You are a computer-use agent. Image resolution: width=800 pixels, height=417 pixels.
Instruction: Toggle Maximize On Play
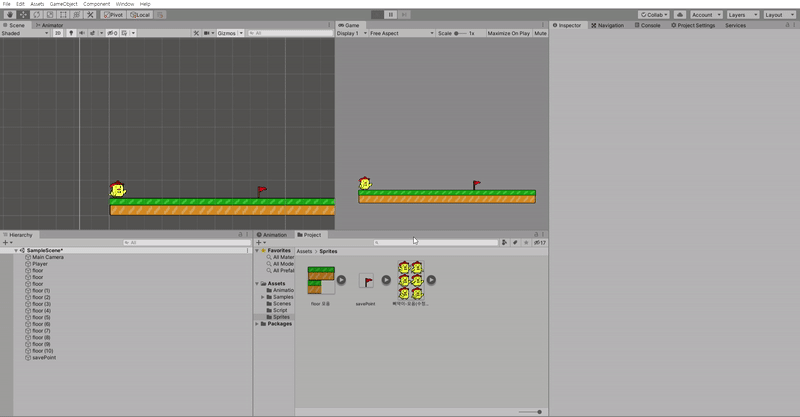[508, 33]
